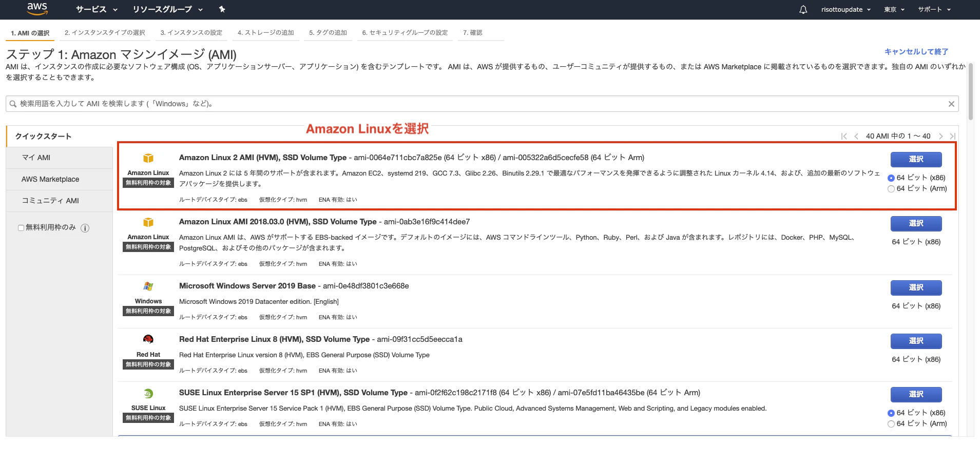Image resolution: width=980 pixels, height=464 pixels.
Task: Click 選択 for Red Hat Enterprise Linux 8
Action: click(x=916, y=341)
